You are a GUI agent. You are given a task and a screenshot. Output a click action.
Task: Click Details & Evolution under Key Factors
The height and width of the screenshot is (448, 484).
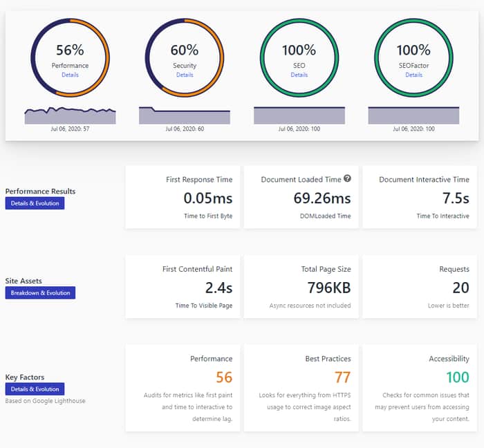[35, 389]
